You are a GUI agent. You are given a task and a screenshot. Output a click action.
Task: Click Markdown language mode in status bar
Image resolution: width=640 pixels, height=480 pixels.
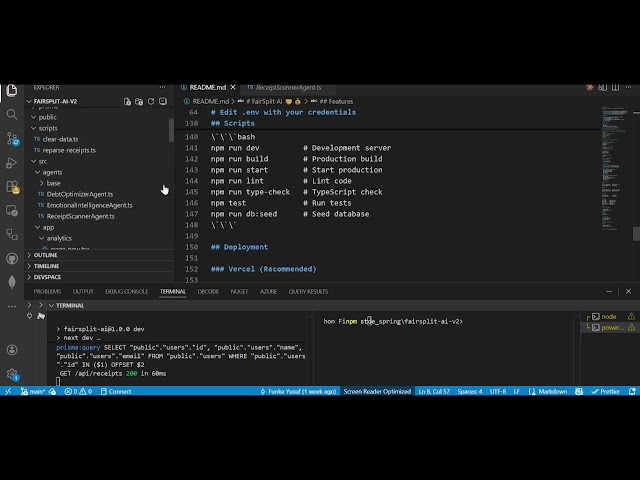[553, 391]
